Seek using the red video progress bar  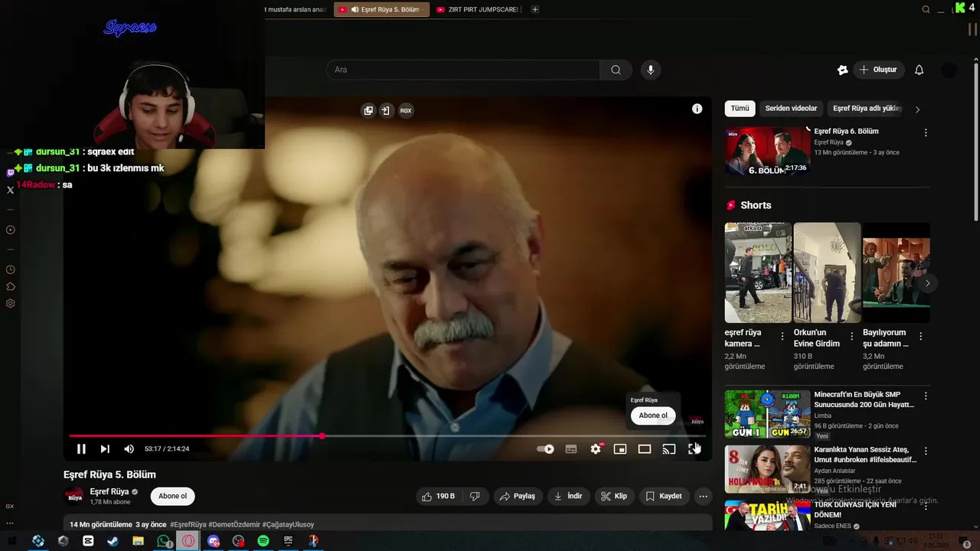point(387,436)
